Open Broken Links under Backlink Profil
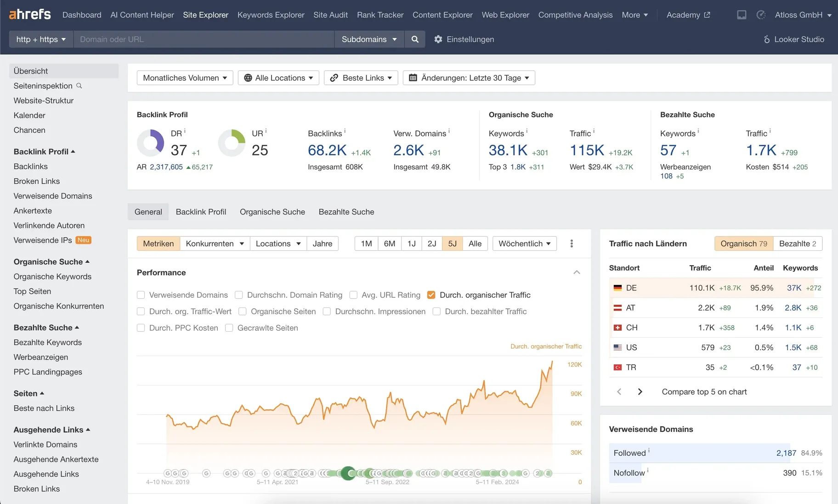This screenshot has height=504, width=838. tap(37, 181)
